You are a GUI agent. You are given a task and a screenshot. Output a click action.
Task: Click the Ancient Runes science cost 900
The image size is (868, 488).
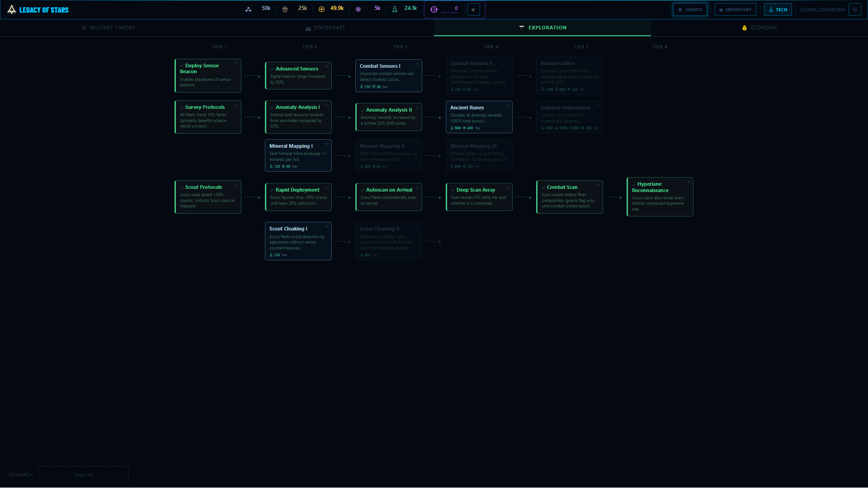click(456, 128)
